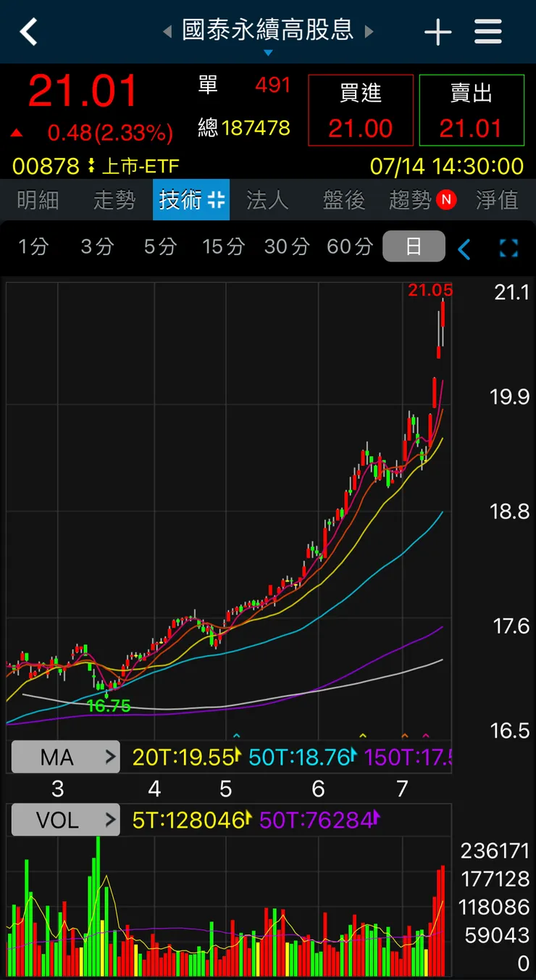Tap the 21.01 last price

83,91
